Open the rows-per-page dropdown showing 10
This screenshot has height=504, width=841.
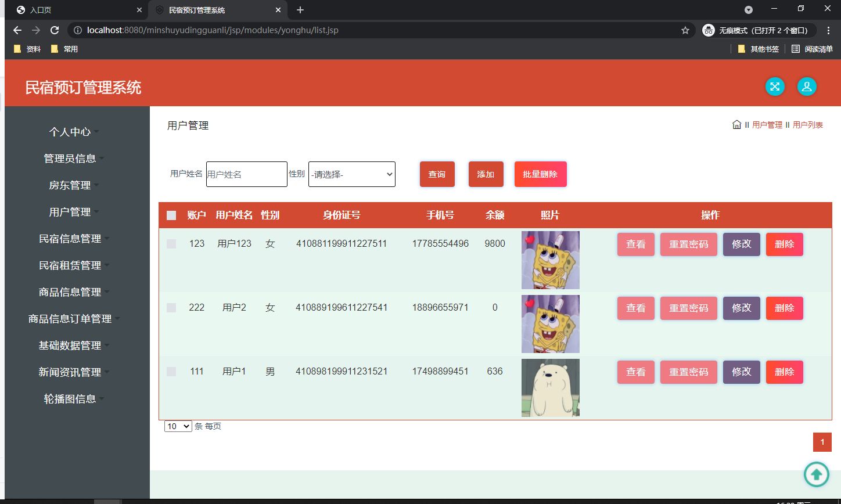(x=178, y=426)
